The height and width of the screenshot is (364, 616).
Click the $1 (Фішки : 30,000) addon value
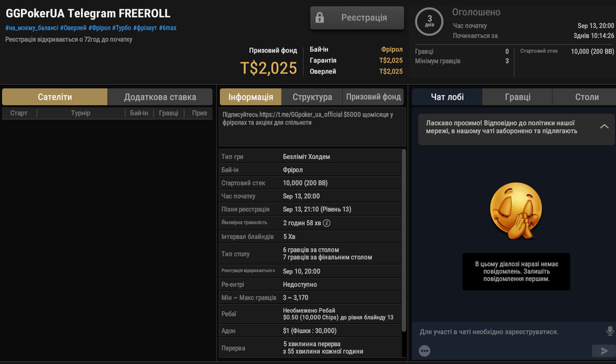click(310, 331)
